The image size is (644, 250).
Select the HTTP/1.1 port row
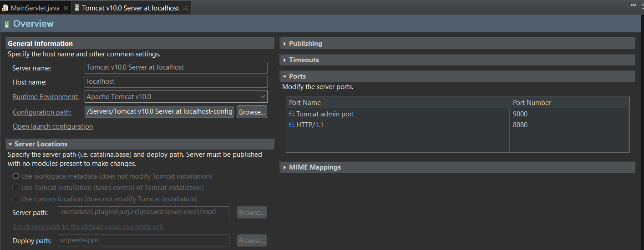tap(457, 125)
